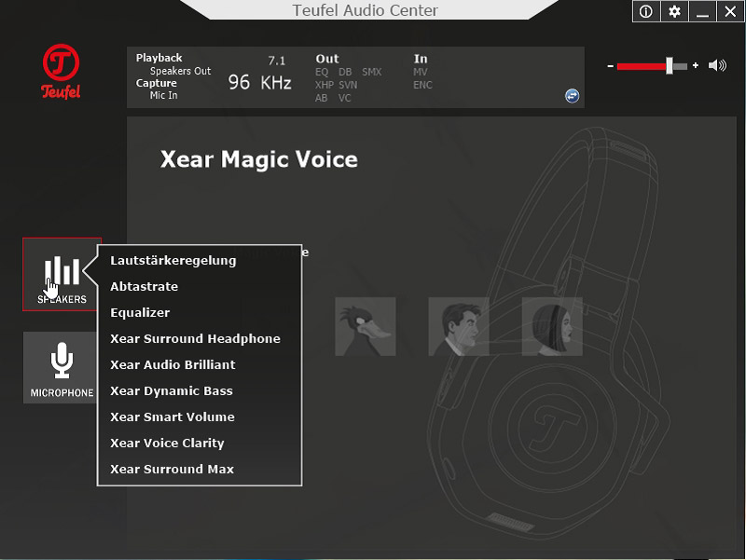
Task: Open settings gear in title bar
Action: tap(674, 11)
